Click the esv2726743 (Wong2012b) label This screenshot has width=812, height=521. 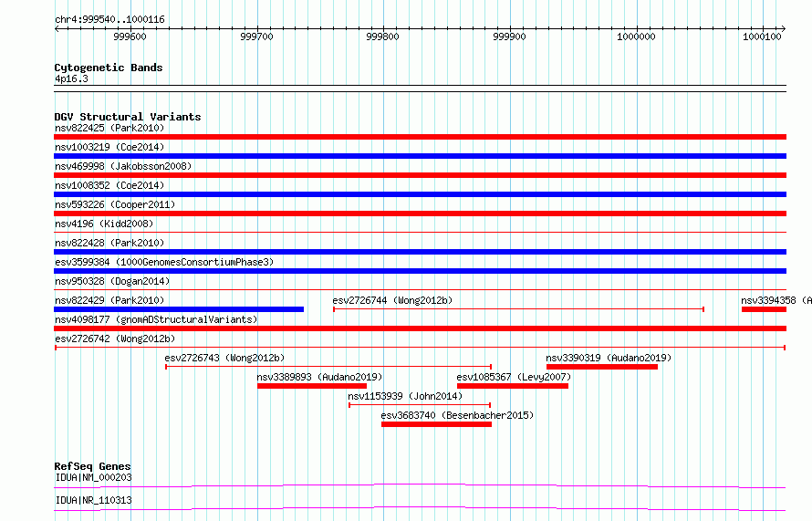click(224, 358)
